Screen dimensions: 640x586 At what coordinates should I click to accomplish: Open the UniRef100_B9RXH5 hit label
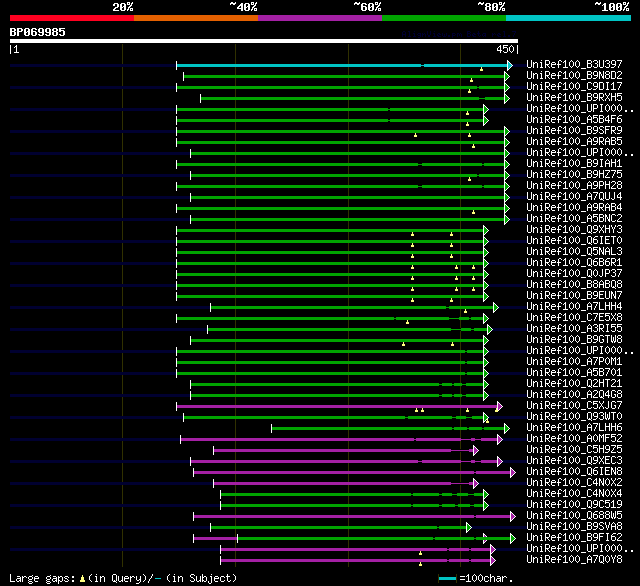pyautogui.click(x=574, y=97)
